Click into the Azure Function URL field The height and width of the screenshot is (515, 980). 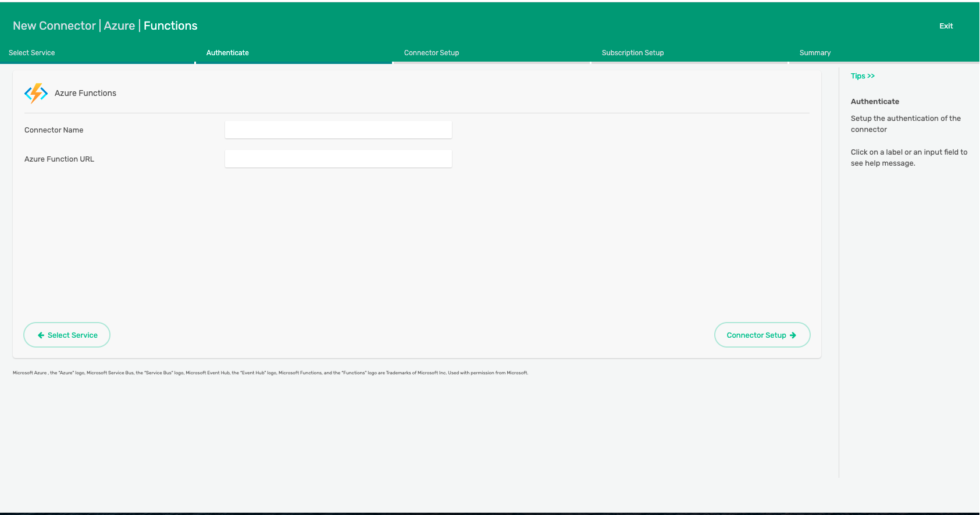(x=338, y=159)
